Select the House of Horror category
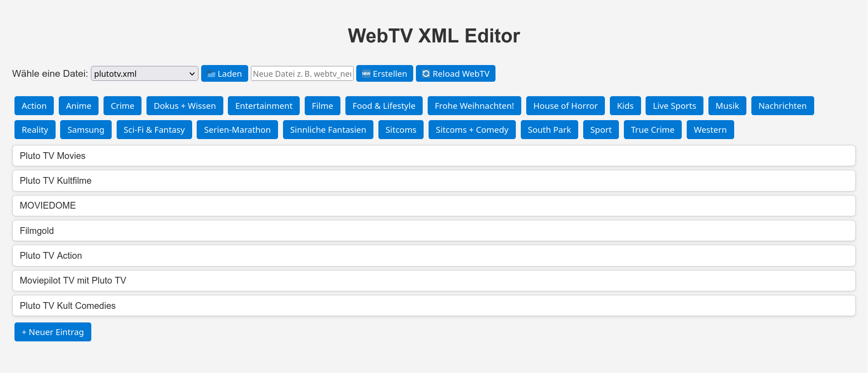868x373 pixels. pyautogui.click(x=565, y=106)
